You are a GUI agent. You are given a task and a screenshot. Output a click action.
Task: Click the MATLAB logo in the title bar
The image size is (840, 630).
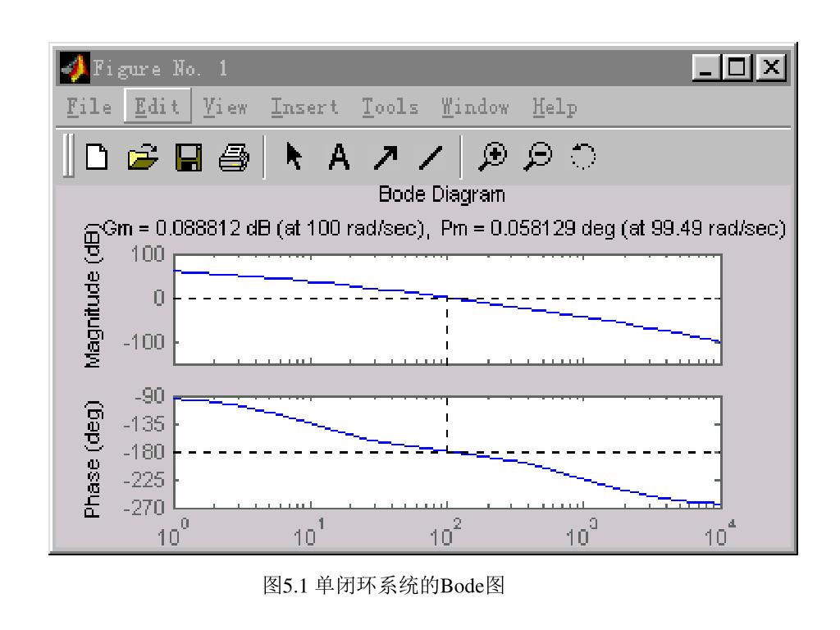[x=75, y=68]
